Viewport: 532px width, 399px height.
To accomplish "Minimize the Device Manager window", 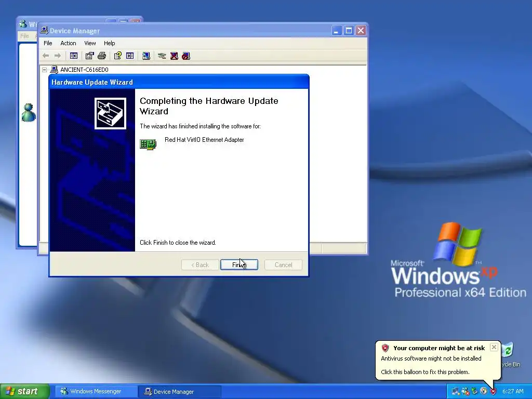I will coord(337,31).
